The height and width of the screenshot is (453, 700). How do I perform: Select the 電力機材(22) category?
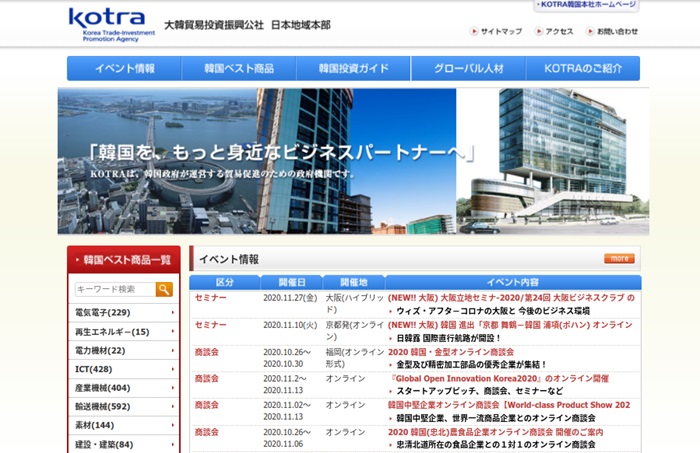pyautogui.click(x=100, y=350)
